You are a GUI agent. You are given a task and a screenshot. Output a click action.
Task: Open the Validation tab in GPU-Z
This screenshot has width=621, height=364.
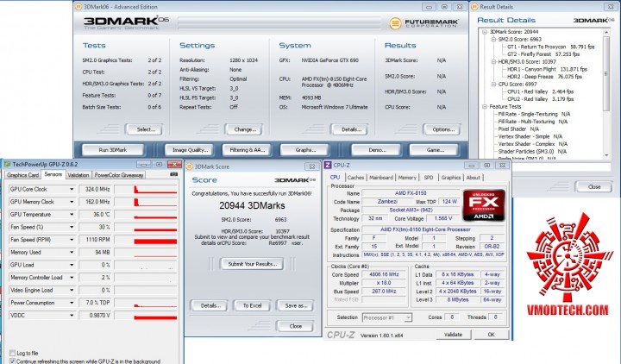coord(78,175)
